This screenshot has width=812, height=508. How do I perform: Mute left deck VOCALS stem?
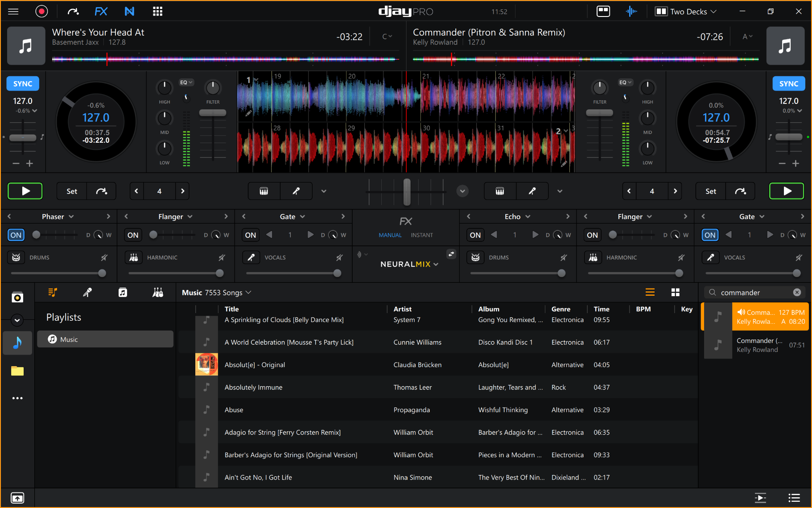[339, 257]
